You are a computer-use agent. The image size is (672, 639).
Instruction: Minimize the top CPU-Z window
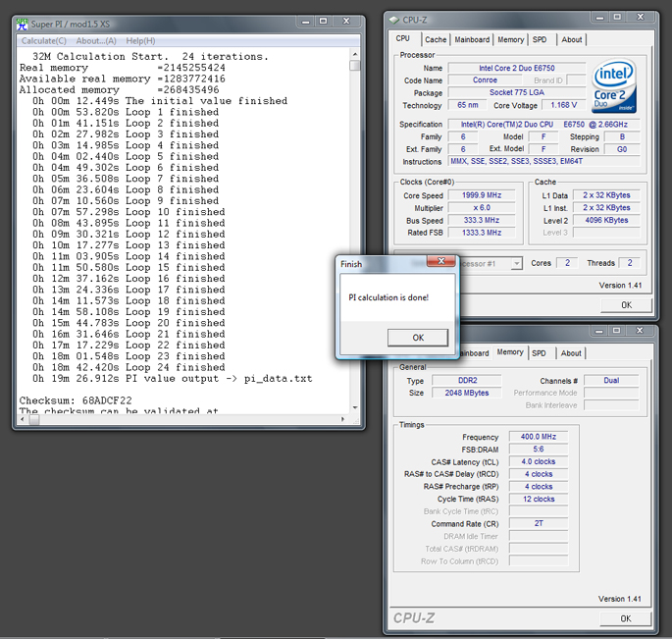pos(599,18)
